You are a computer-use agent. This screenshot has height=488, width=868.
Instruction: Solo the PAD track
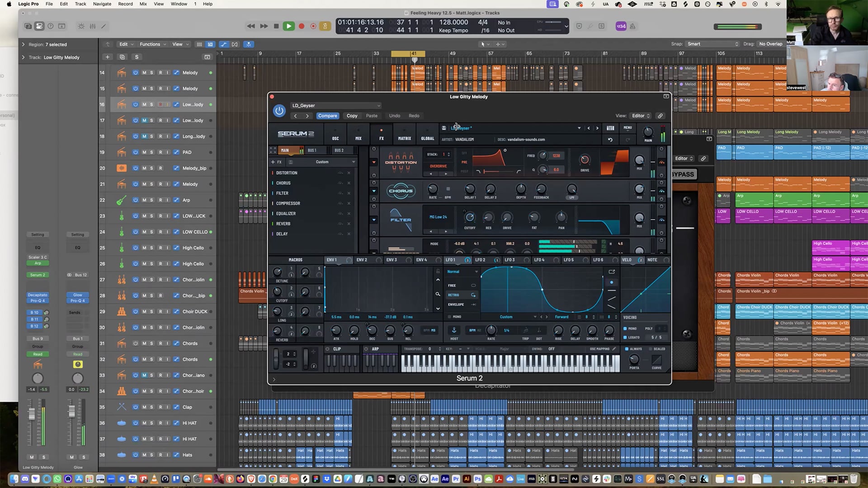tap(152, 152)
